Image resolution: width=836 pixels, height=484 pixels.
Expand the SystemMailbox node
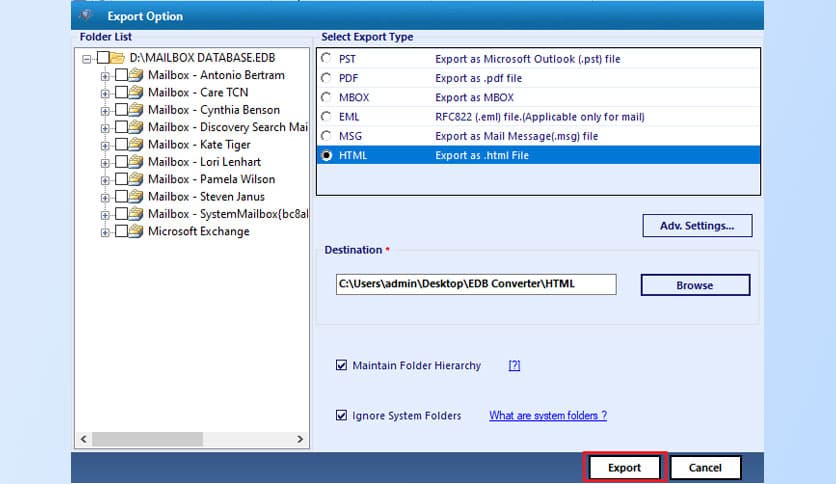(x=105, y=215)
